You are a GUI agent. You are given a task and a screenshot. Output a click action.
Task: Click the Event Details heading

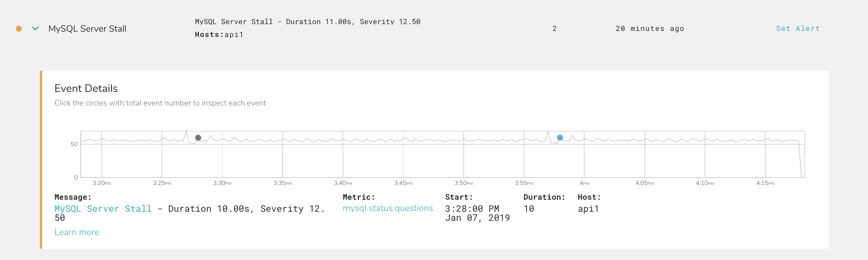[86, 88]
